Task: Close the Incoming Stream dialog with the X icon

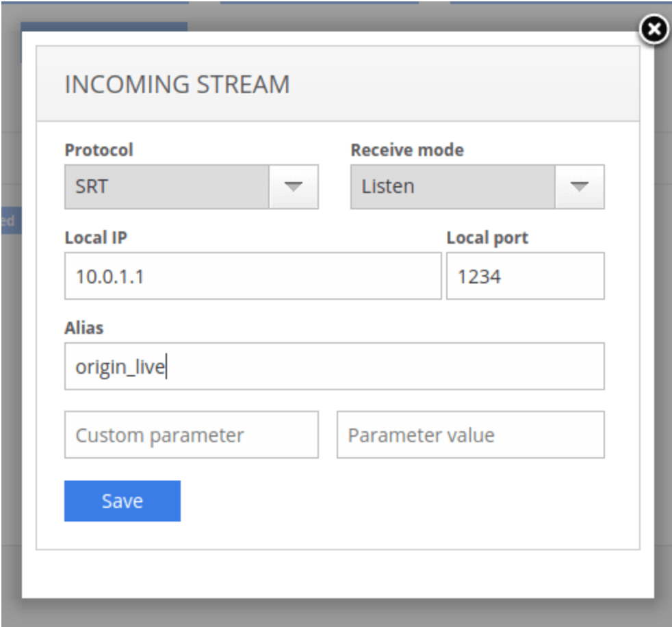Action: [654, 30]
